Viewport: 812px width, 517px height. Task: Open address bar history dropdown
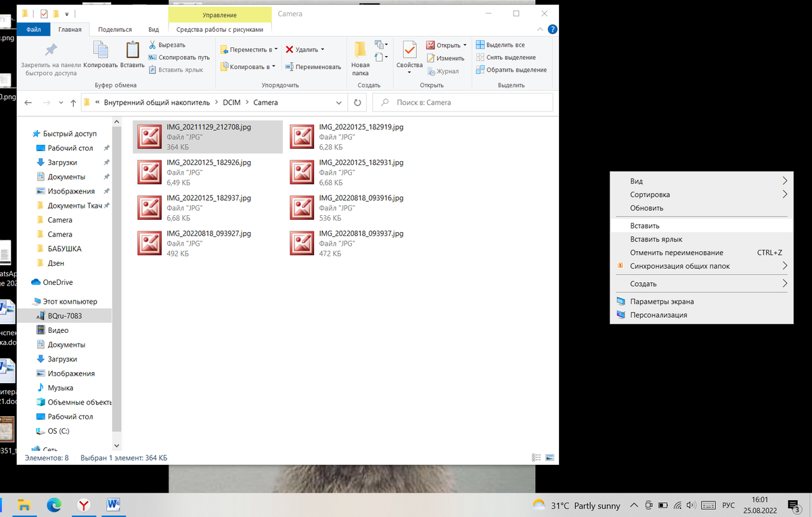point(339,103)
